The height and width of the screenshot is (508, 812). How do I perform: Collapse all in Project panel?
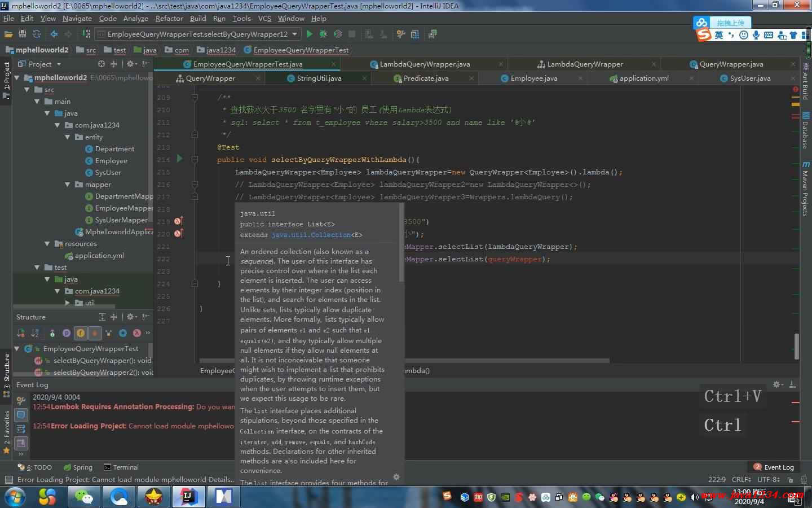click(x=113, y=64)
